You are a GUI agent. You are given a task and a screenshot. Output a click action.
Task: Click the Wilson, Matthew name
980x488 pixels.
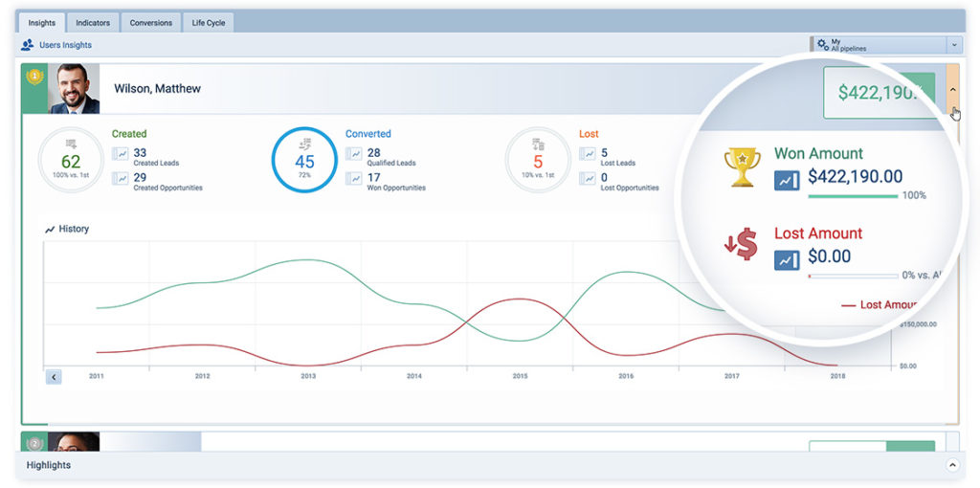(x=157, y=89)
